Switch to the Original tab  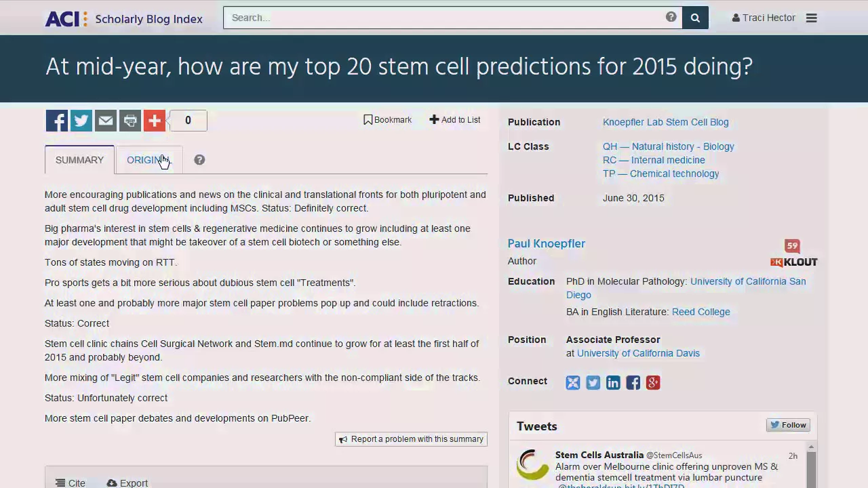(x=149, y=160)
